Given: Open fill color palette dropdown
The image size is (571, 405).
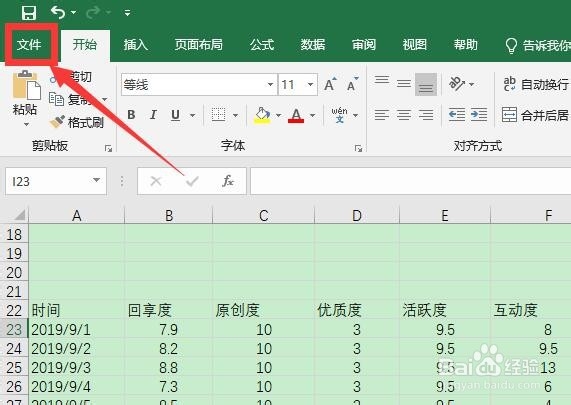Looking at the screenshot, I should 279,116.
